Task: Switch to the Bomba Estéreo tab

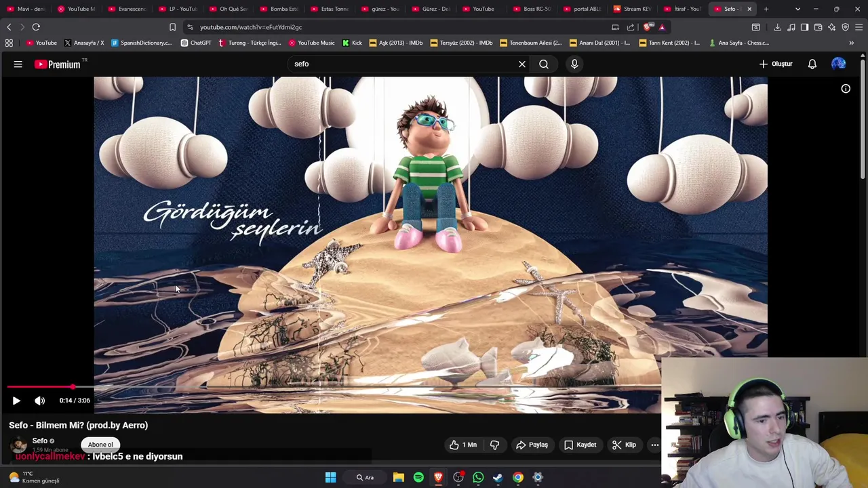Action: 280,9
